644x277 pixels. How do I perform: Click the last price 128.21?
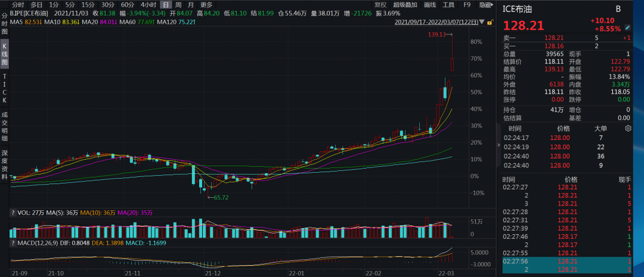pyautogui.click(x=524, y=26)
